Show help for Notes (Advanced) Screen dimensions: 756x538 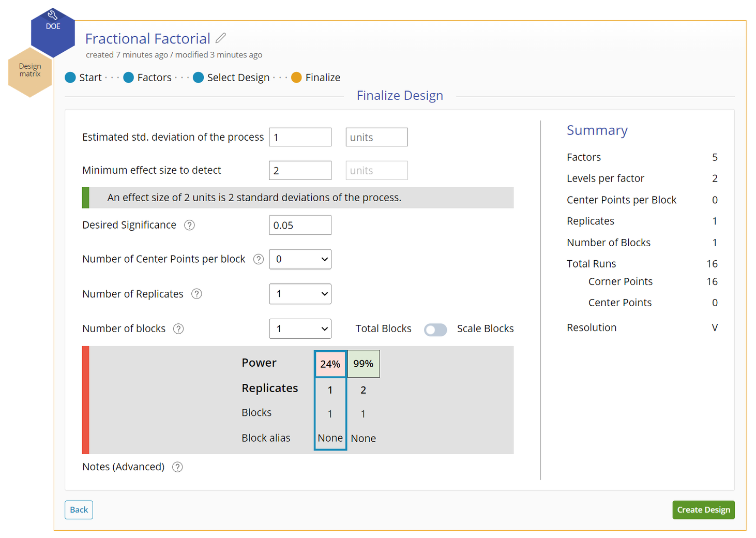[177, 467]
